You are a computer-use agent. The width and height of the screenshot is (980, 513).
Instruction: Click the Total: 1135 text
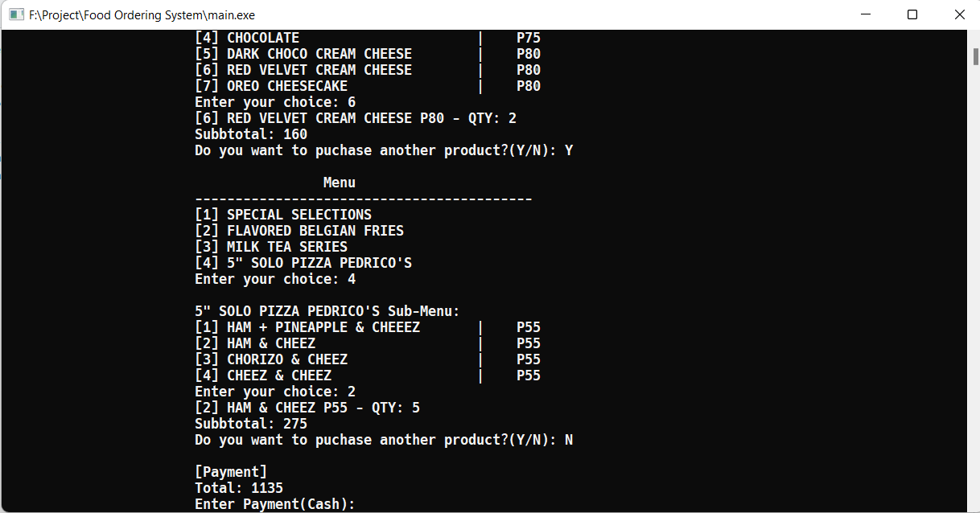(x=238, y=487)
